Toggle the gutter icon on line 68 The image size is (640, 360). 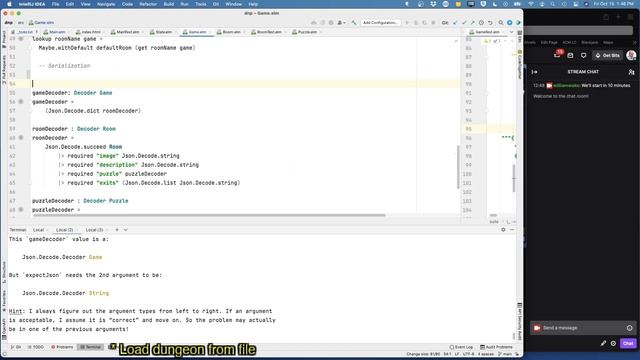pyautogui.click(x=21, y=209)
